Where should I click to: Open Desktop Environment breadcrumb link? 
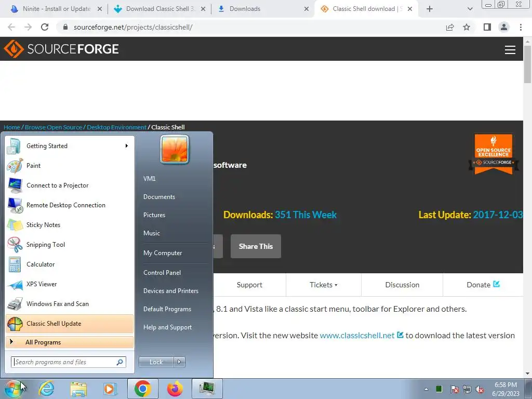click(x=116, y=127)
